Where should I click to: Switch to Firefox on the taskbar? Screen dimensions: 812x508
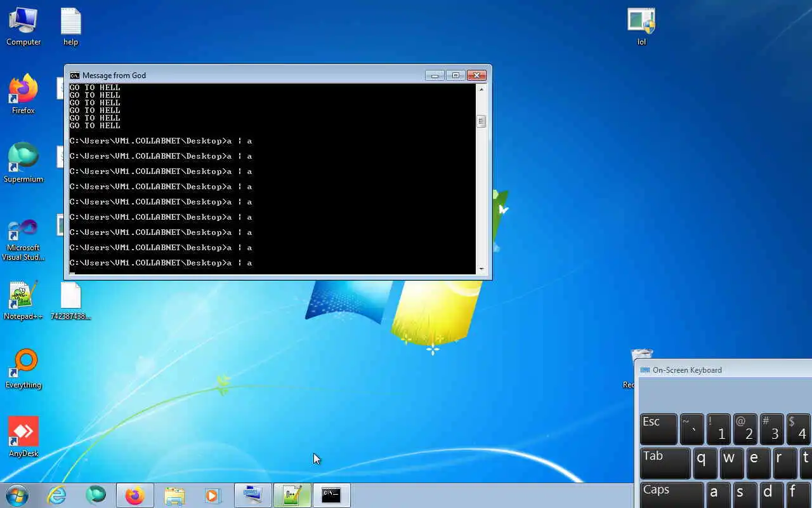tap(134, 495)
